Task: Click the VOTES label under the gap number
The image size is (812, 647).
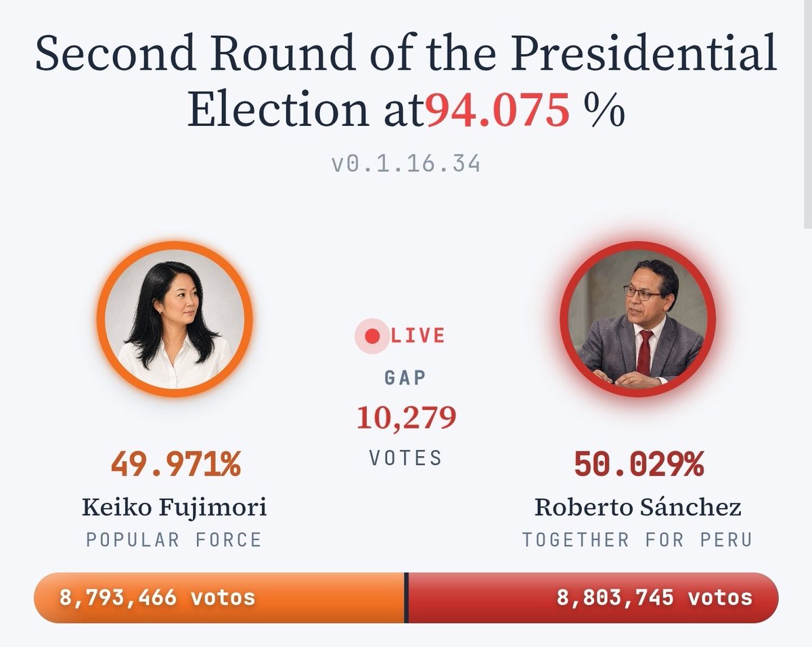Action: [406, 458]
